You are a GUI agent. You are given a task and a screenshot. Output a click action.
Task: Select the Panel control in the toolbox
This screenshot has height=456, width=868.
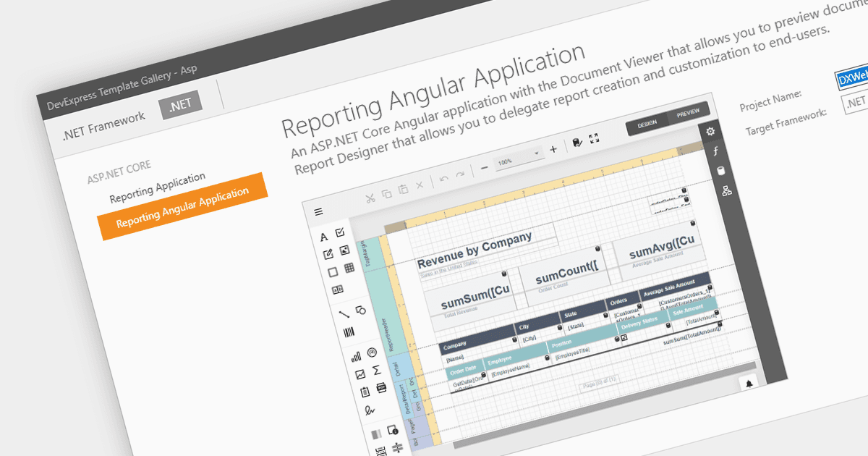333,273
